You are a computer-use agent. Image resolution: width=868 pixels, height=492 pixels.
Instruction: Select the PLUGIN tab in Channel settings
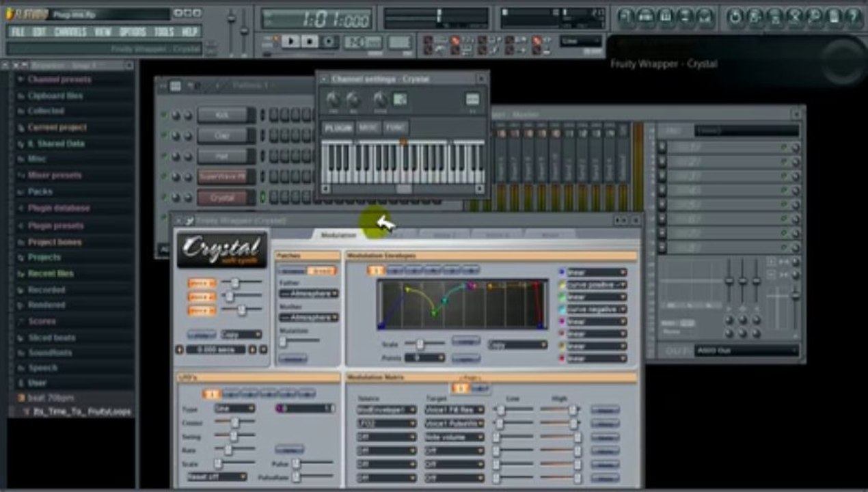coord(338,128)
